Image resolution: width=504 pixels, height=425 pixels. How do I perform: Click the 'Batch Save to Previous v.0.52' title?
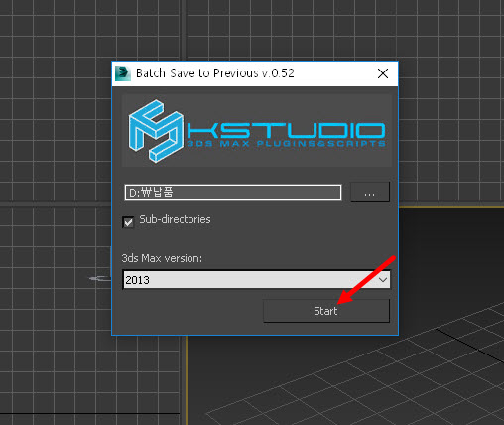[x=215, y=73]
